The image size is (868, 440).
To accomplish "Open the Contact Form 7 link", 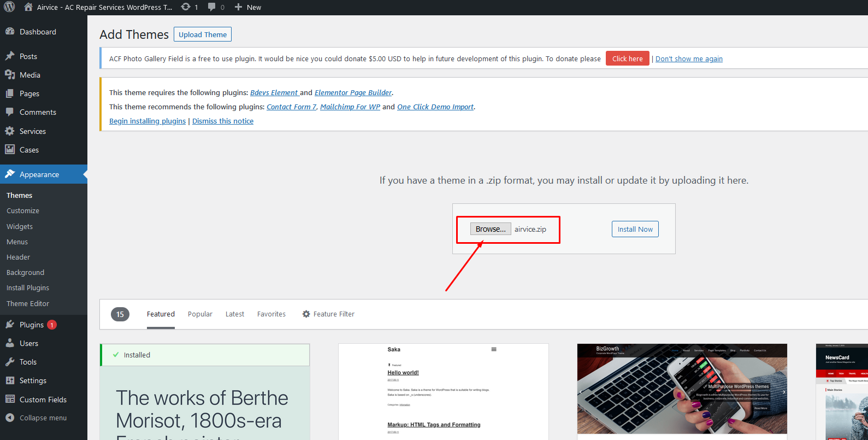I will tap(292, 107).
